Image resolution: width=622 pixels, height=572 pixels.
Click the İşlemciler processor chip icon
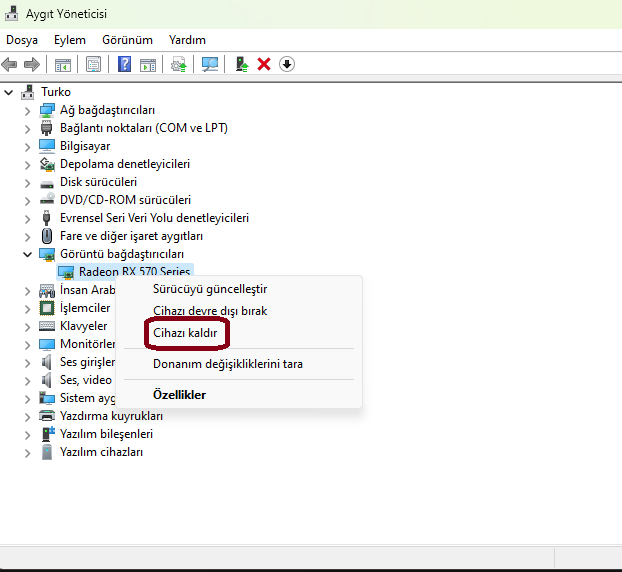pyautogui.click(x=47, y=308)
